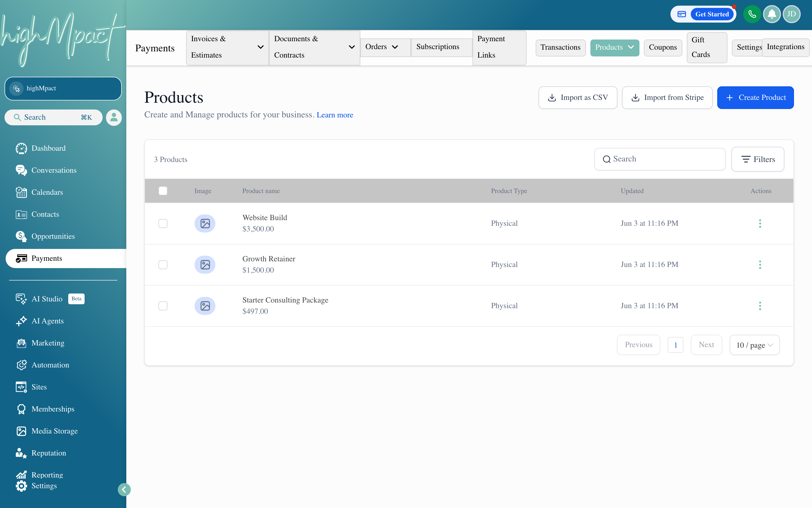The image size is (812, 508).
Task: Switch to Payment Links tab
Action: 499,47
